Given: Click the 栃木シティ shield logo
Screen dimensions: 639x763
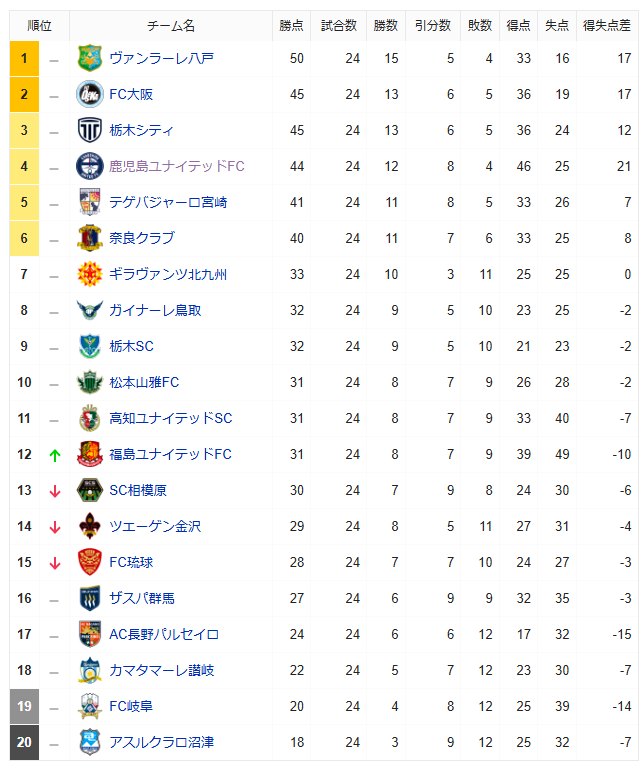Looking at the screenshot, I should 90,130.
